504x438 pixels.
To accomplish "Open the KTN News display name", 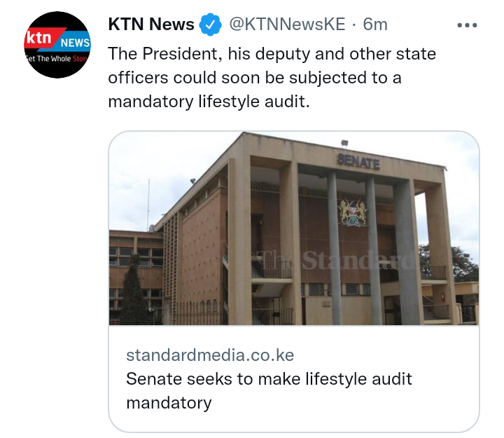I will [x=151, y=24].
